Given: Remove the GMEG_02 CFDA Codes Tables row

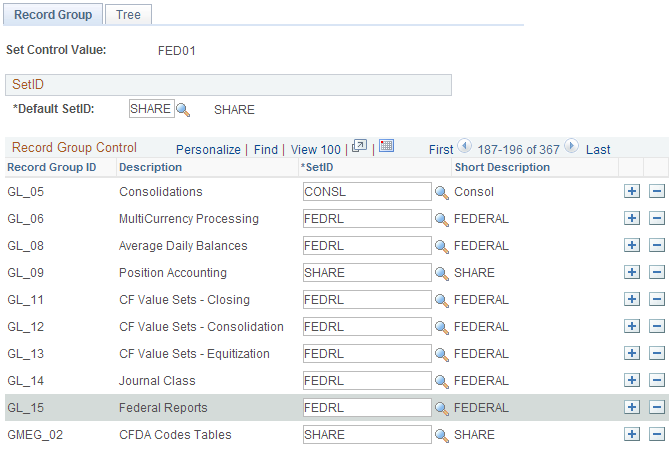Looking at the screenshot, I should coord(656,434).
